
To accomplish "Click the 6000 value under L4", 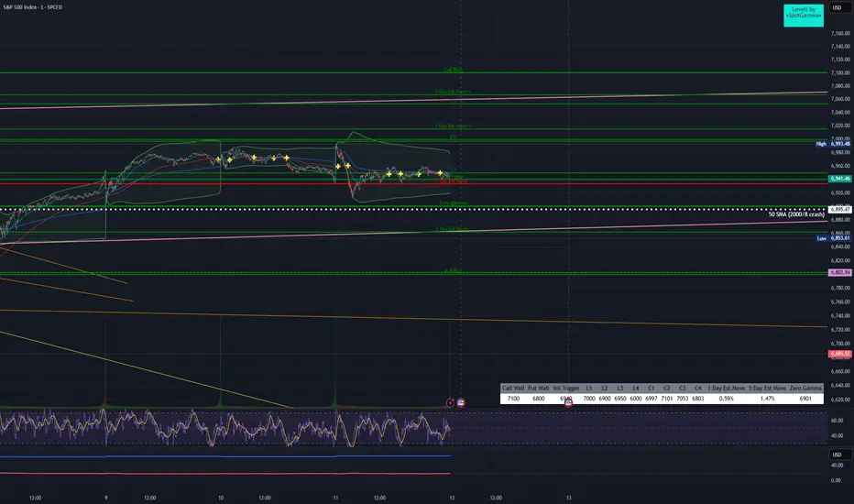I will [x=636, y=399].
